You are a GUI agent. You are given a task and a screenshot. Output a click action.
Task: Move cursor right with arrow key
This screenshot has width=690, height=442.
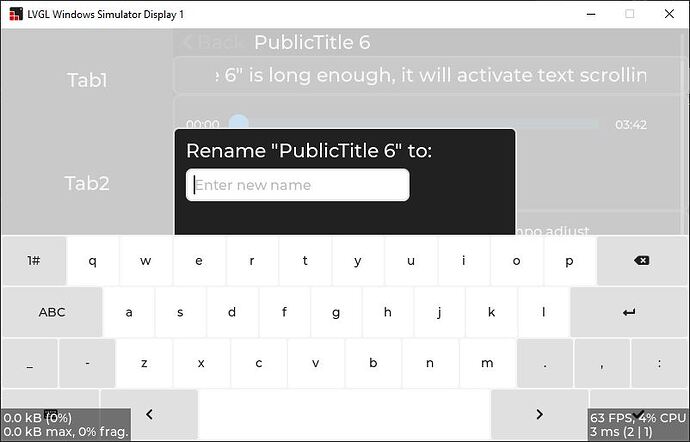pos(539,414)
